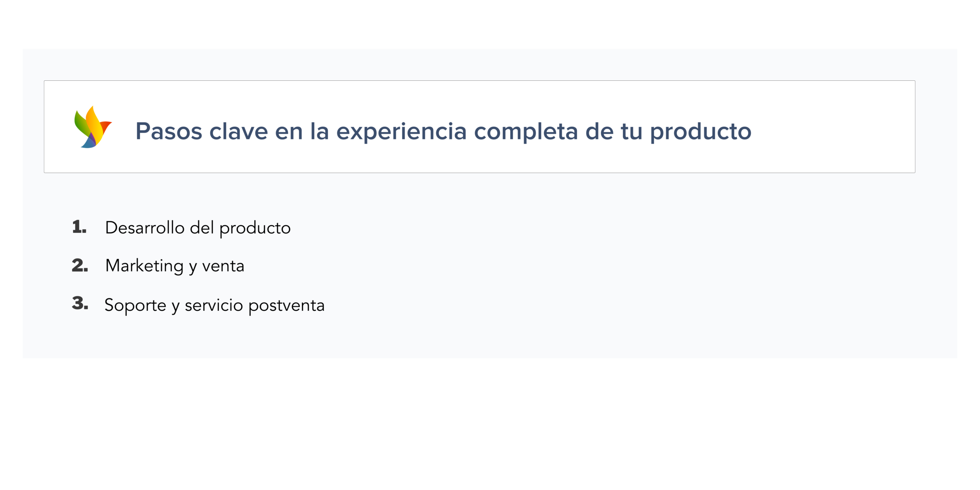Select 'Soporte y servicio postventa' item
Screen dimensions: 980x490
pyautogui.click(x=214, y=305)
